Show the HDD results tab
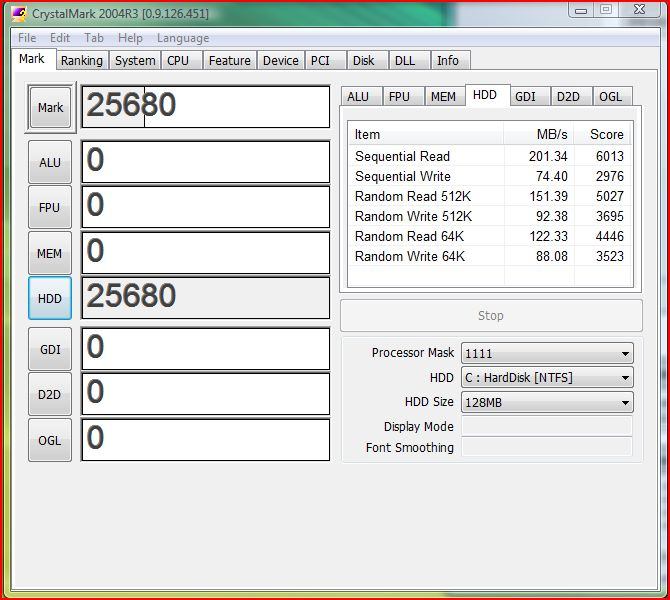 tap(488, 95)
